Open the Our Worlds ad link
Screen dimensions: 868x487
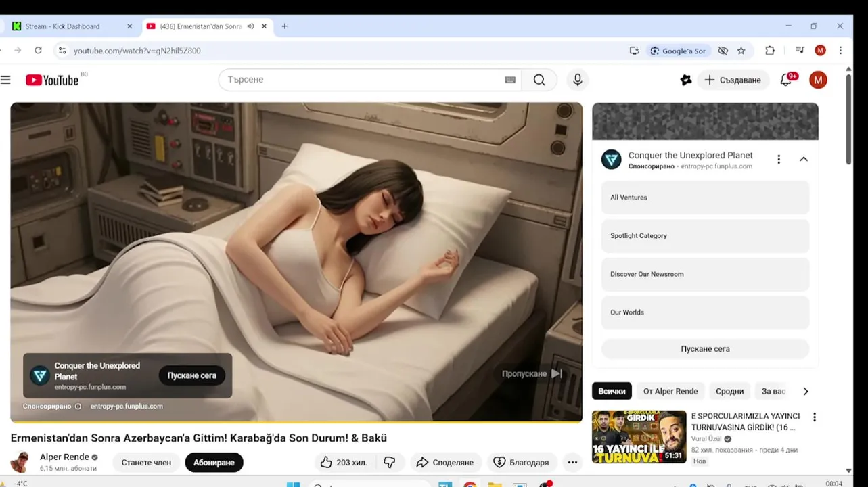pos(705,312)
